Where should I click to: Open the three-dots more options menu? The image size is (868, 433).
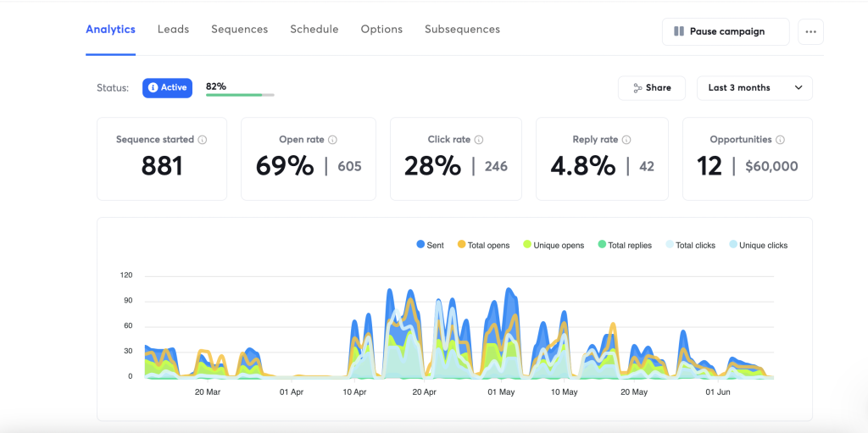[810, 32]
